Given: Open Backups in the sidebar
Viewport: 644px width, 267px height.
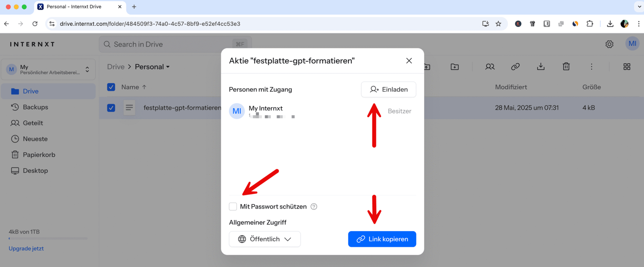Looking at the screenshot, I should click(x=48, y=107).
